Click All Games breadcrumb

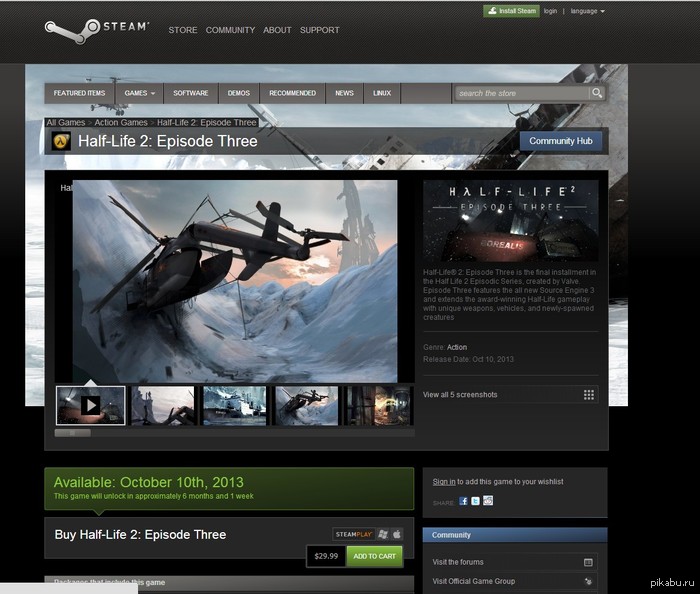(66, 122)
